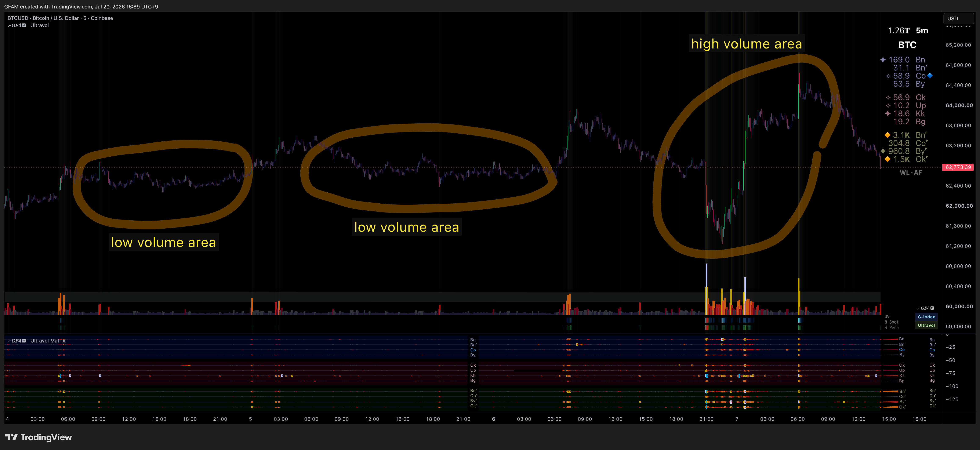
Task: Click the date label 5 on the time axis
Action: [250, 419]
